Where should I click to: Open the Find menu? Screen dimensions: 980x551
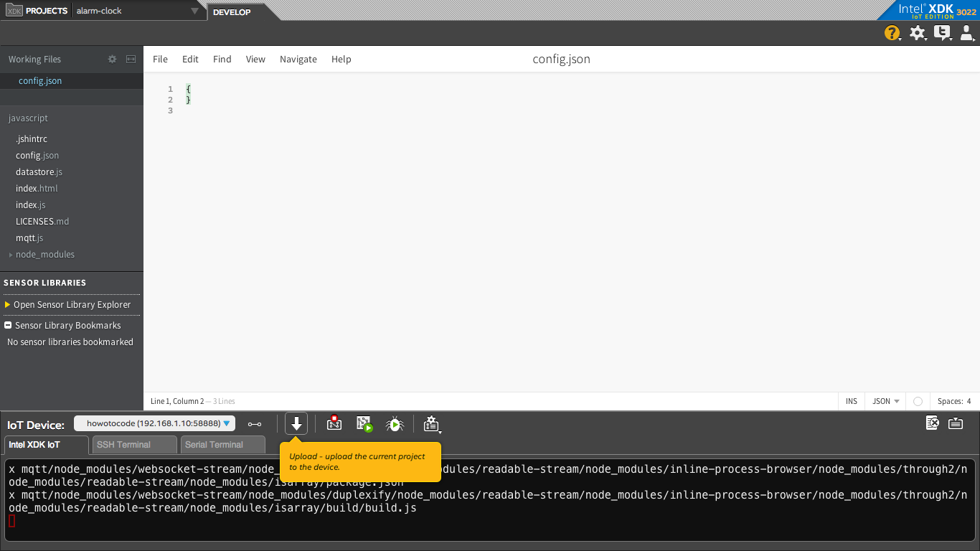222,60
